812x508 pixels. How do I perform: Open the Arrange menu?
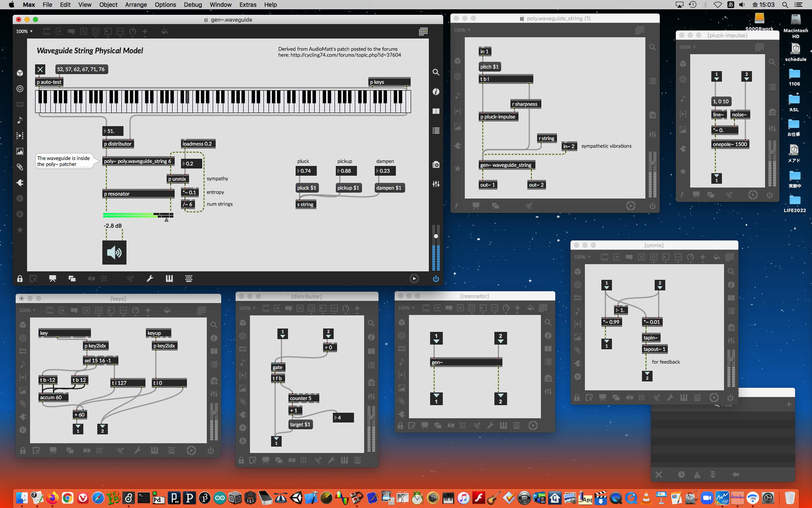point(136,5)
